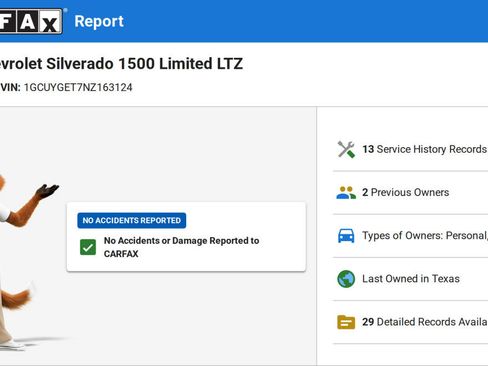Click the CARFAX logo in header

click(31, 21)
